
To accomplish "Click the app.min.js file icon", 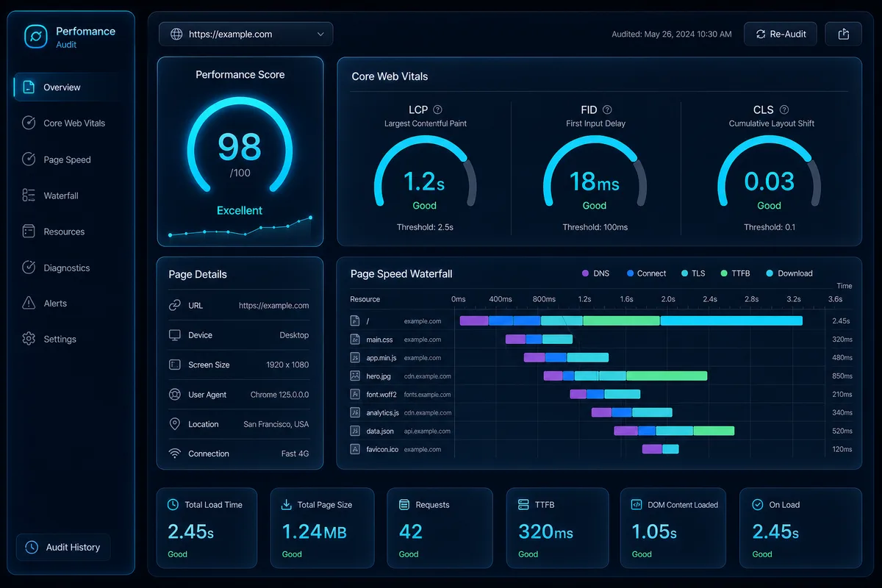I will [355, 358].
